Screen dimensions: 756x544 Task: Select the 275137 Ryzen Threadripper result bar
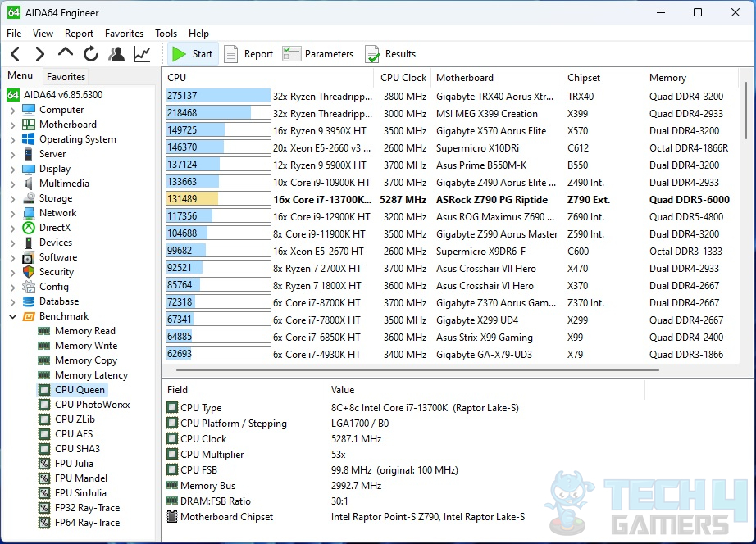pos(218,96)
